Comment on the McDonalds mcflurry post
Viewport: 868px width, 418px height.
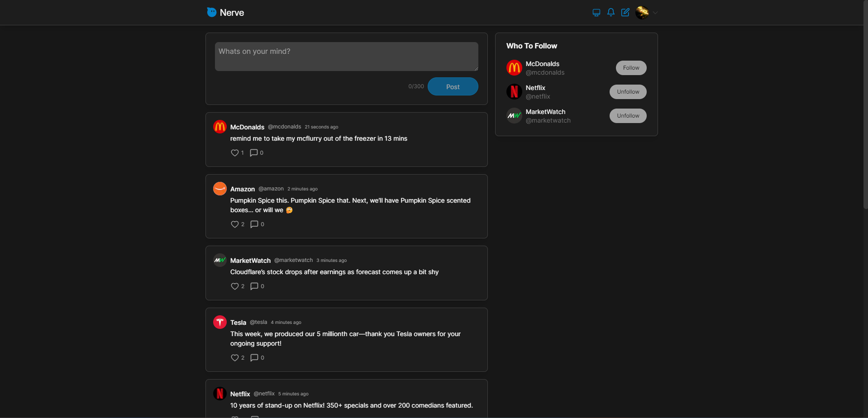pos(254,153)
